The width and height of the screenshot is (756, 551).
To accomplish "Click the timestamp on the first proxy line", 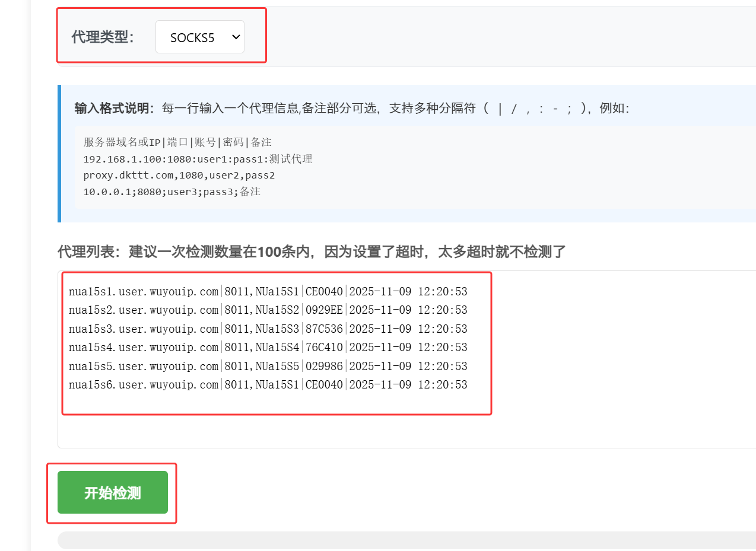I will [408, 291].
